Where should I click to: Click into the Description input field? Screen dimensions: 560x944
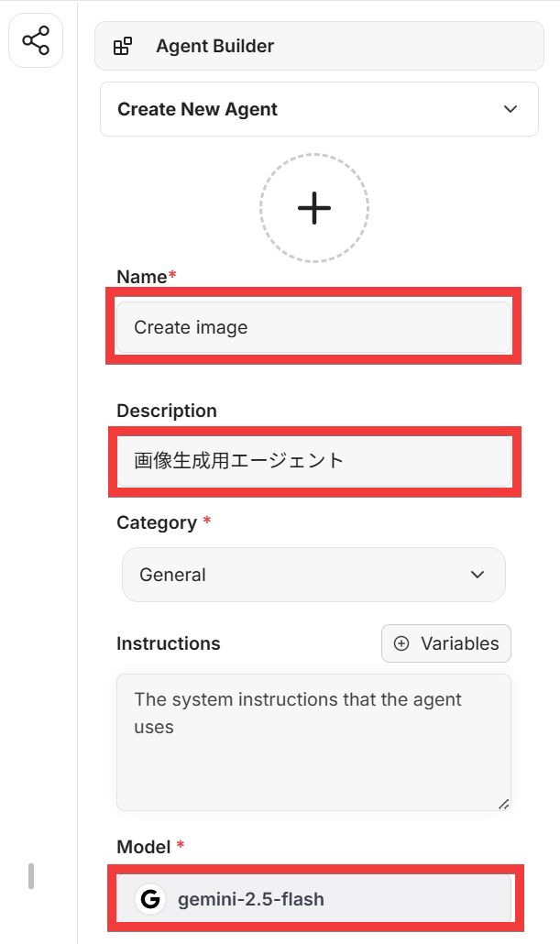[x=313, y=460]
